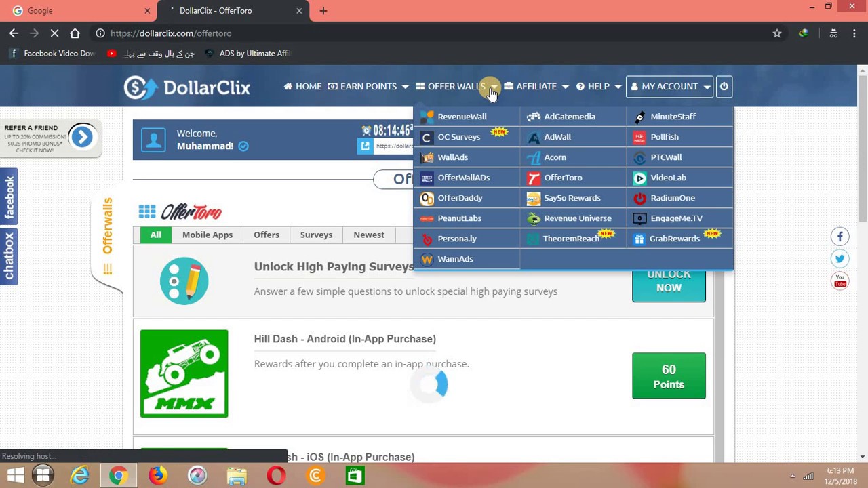Open OfferDaddy menu entry
The width and height of the screenshot is (868, 488).
coord(467,198)
